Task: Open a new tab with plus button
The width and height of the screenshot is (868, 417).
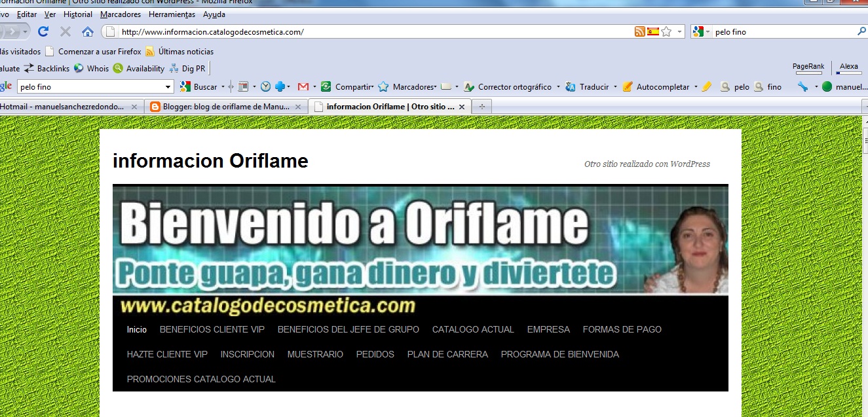Action: click(x=481, y=107)
